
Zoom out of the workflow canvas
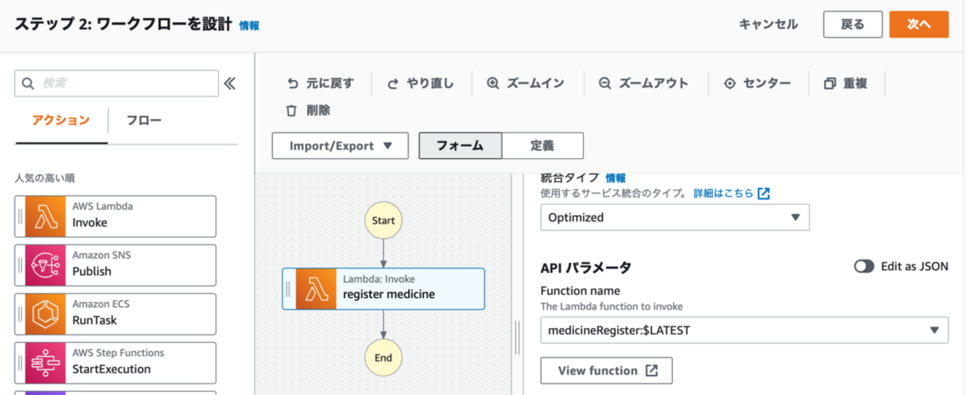tap(604, 84)
